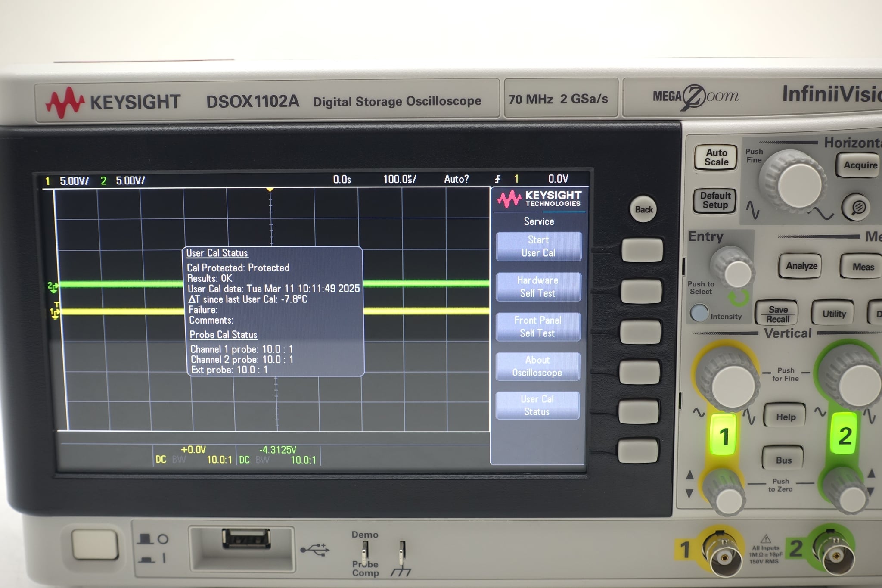Image resolution: width=882 pixels, height=588 pixels.
Task: Push the softkey next to Hardware Self Test
Action: point(641,291)
